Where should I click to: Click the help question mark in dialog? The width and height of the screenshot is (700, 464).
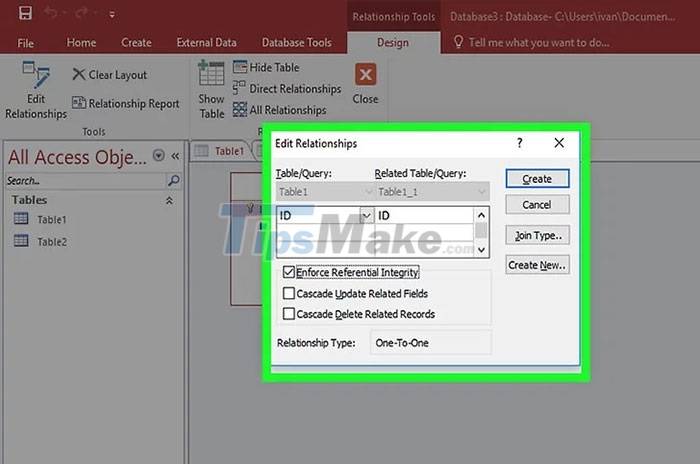(519, 143)
